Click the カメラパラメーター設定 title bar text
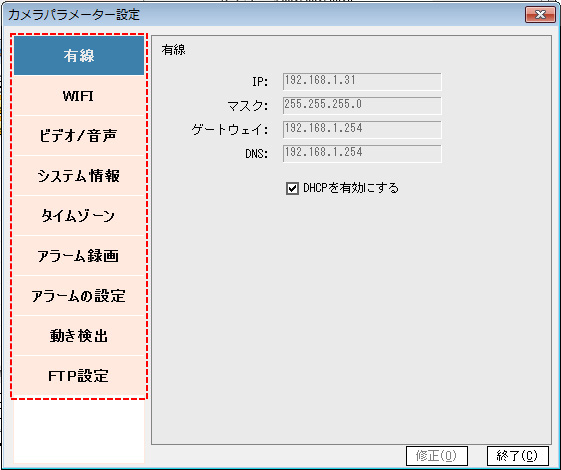 click(74, 15)
